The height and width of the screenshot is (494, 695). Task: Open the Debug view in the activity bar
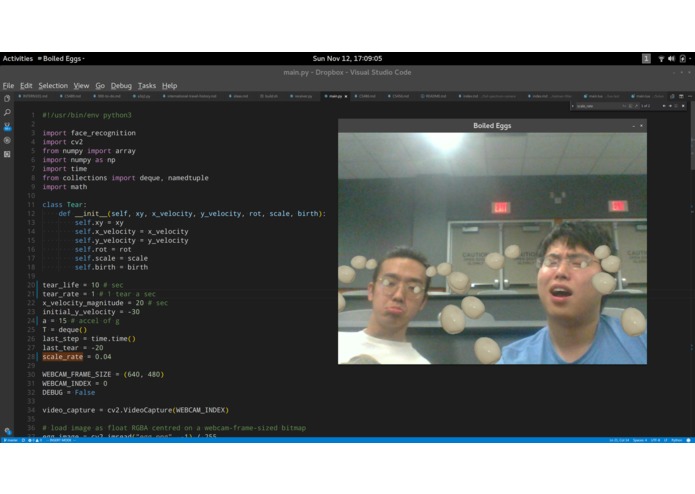7,140
